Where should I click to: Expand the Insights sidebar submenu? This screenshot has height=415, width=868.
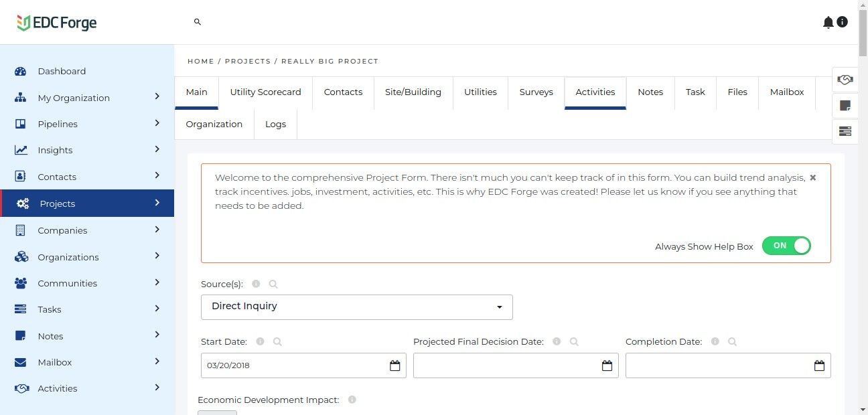pos(157,149)
